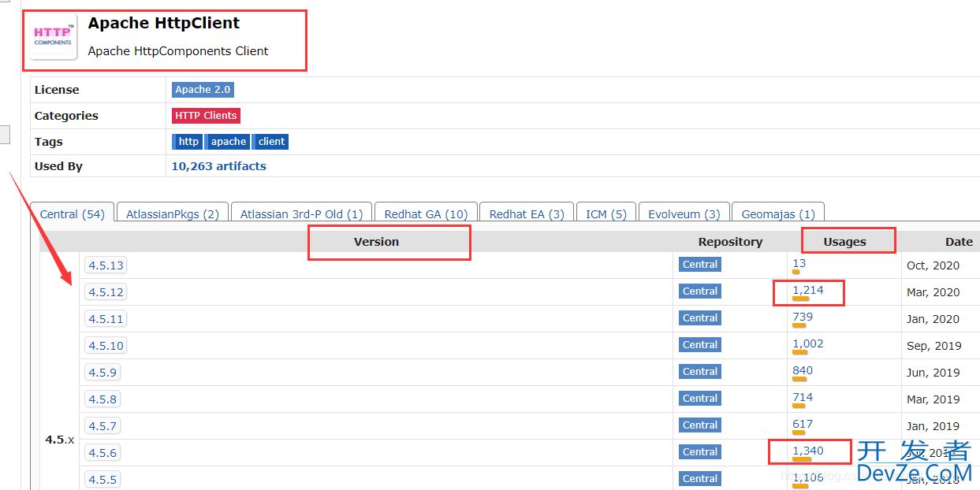Open version 4.5.12
The image size is (980, 490).
(106, 292)
